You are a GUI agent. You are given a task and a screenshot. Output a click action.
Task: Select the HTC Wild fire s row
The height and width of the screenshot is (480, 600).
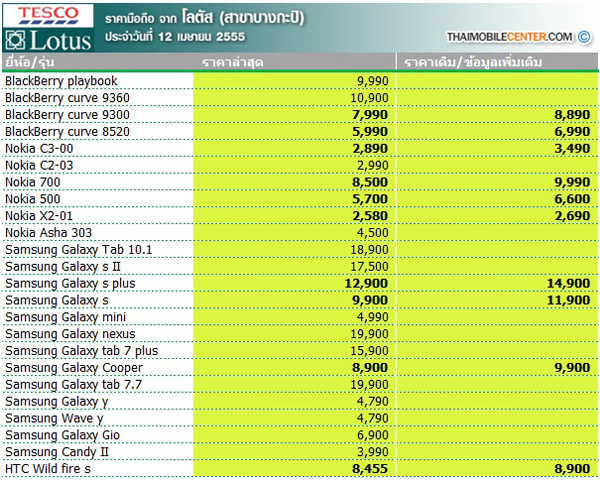[x=48, y=470]
